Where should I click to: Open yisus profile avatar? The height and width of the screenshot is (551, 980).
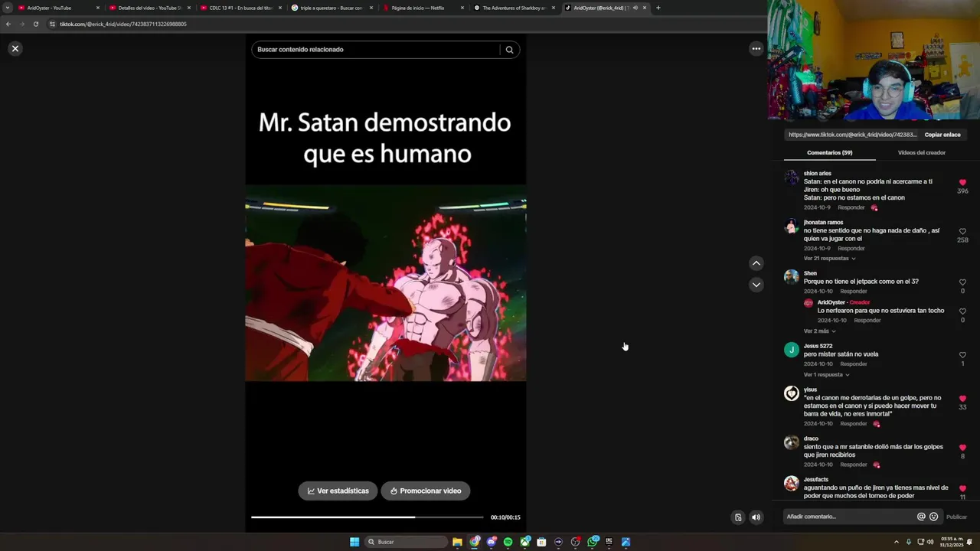tap(791, 393)
